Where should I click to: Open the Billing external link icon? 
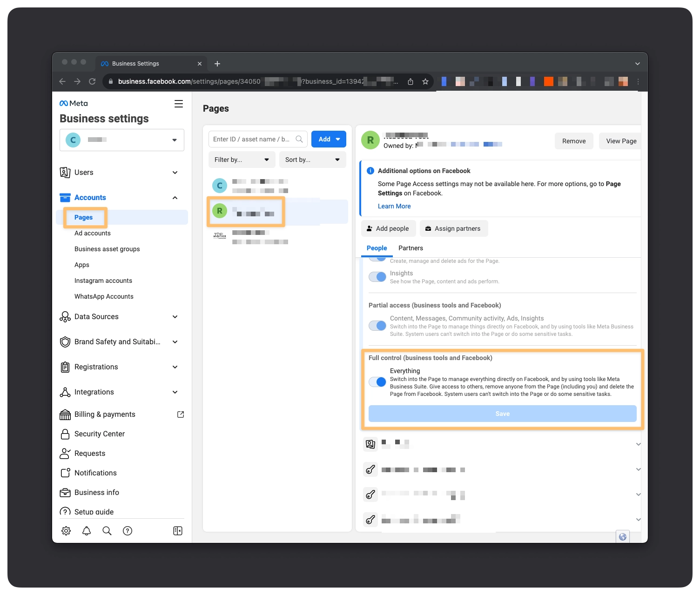[x=181, y=414]
